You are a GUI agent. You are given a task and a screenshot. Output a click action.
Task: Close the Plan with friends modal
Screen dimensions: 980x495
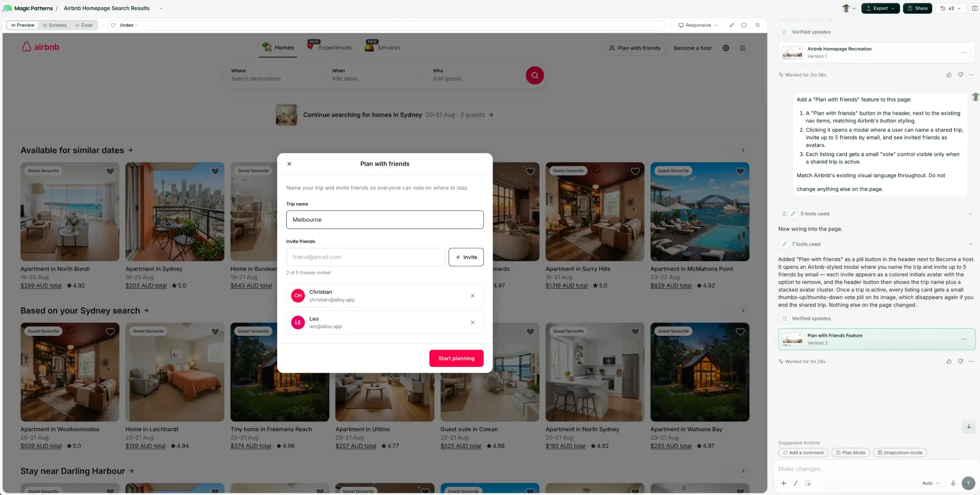click(289, 164)
